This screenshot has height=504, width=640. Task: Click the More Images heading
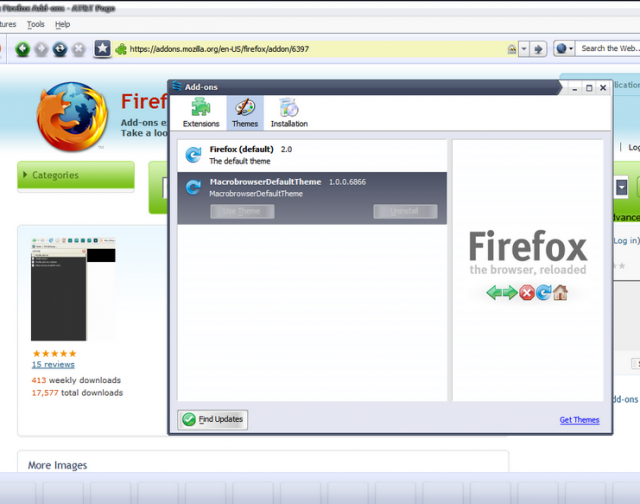click(58, 465)
